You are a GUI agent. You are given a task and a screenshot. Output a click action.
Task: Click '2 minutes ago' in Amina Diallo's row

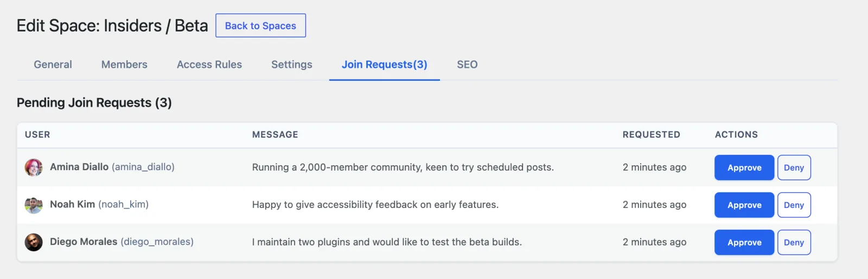click(x=655, y=167)
